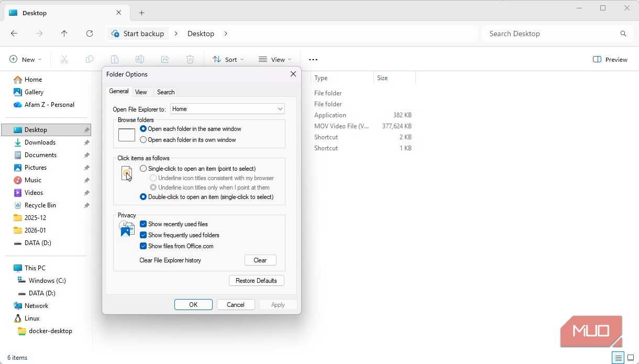The image size is (639, 364).
Task: Add a new File Explorer tab
Action: (x=141, y=13)
